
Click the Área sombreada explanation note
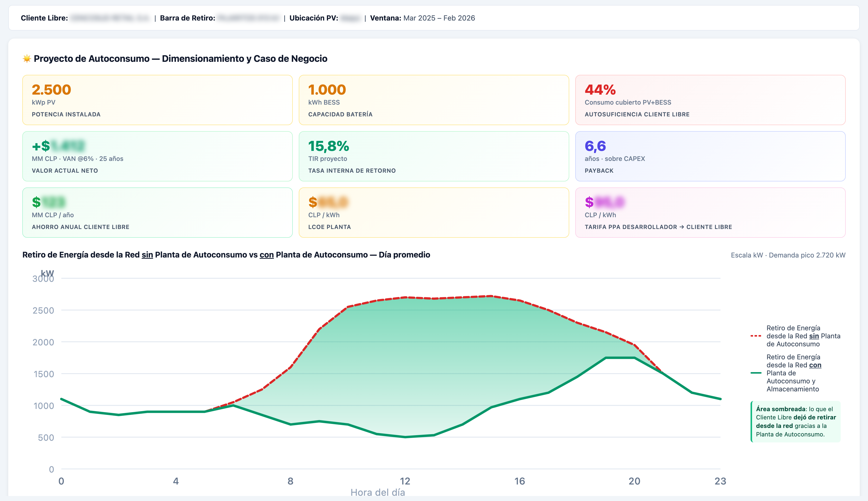[796, 421]
